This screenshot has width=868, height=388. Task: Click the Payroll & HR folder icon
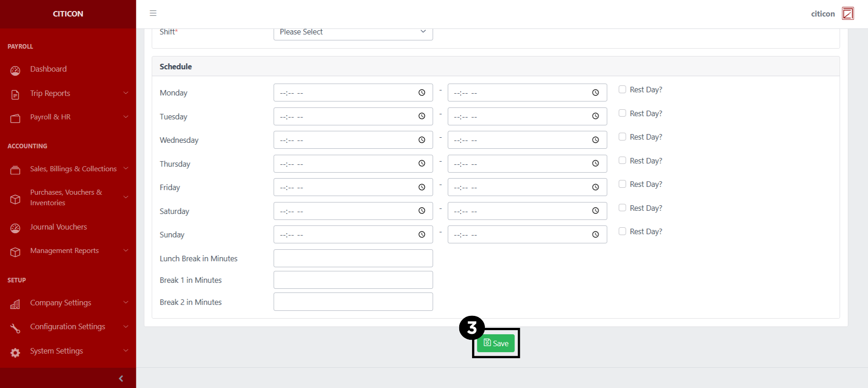[x=15, y=118]
